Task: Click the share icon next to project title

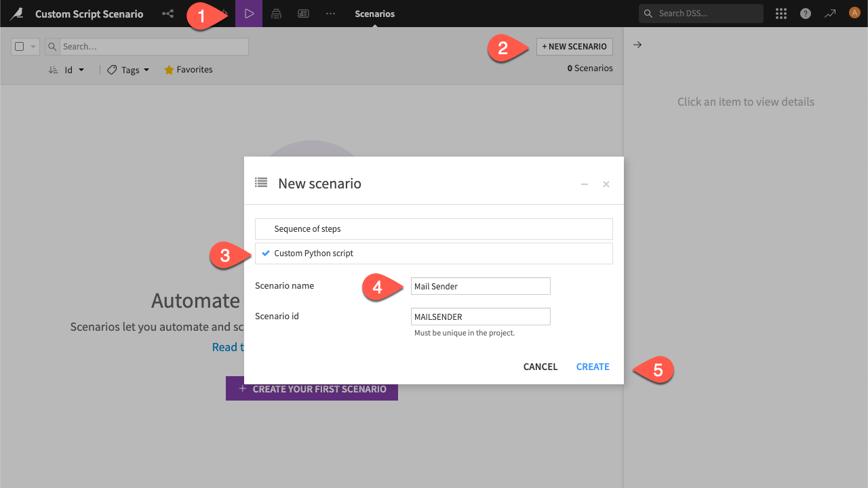Action: 167,14
